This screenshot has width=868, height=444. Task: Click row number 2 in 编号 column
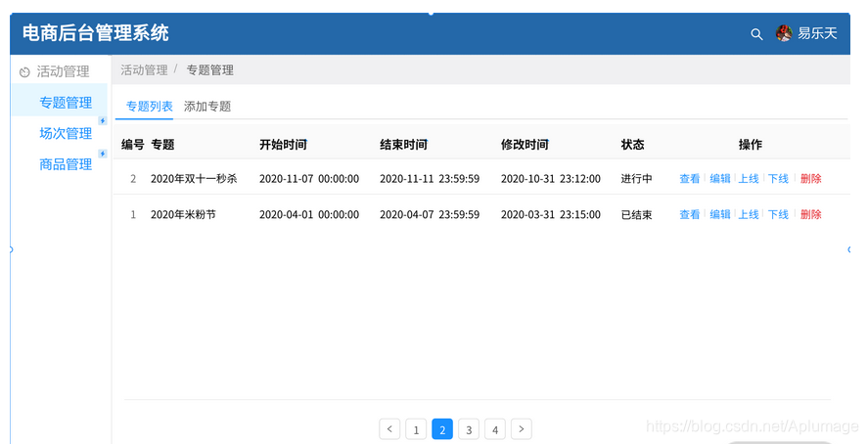(x=133, y=179)
